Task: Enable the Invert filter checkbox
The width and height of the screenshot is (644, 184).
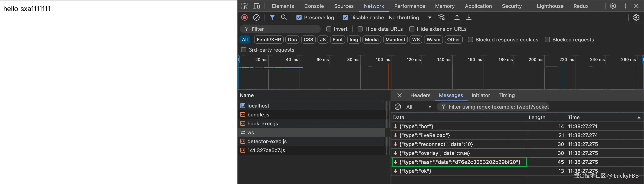Action: click(x=329, y=29)
